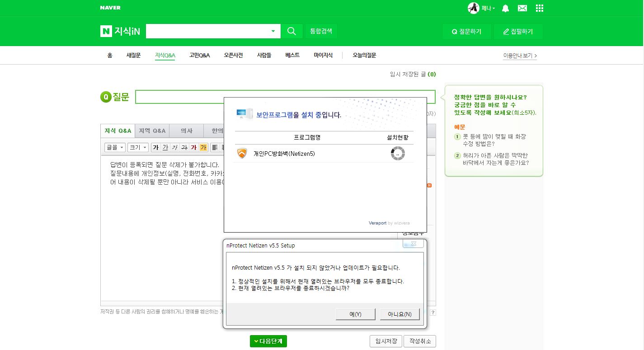Switch to the 의사 editor tab
Image resolution: width=644 pixels, height=350 pixels.
point(186,131)
